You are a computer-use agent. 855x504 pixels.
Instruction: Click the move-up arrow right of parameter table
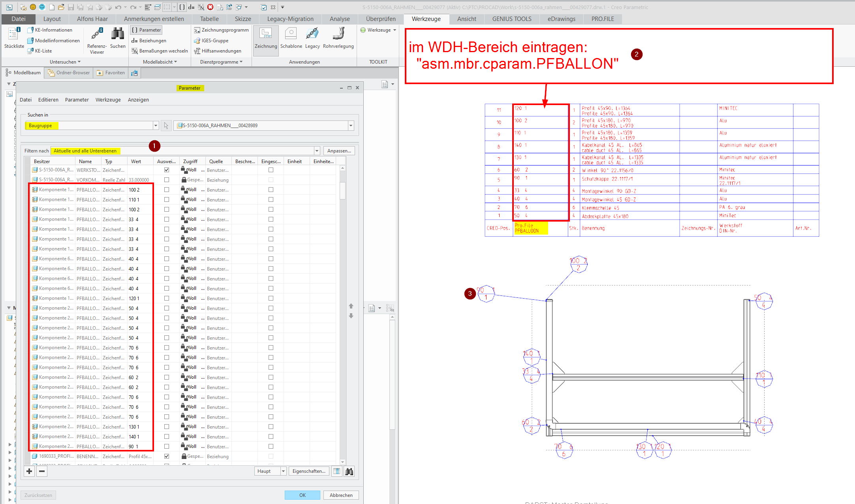(x=351, y=306)
